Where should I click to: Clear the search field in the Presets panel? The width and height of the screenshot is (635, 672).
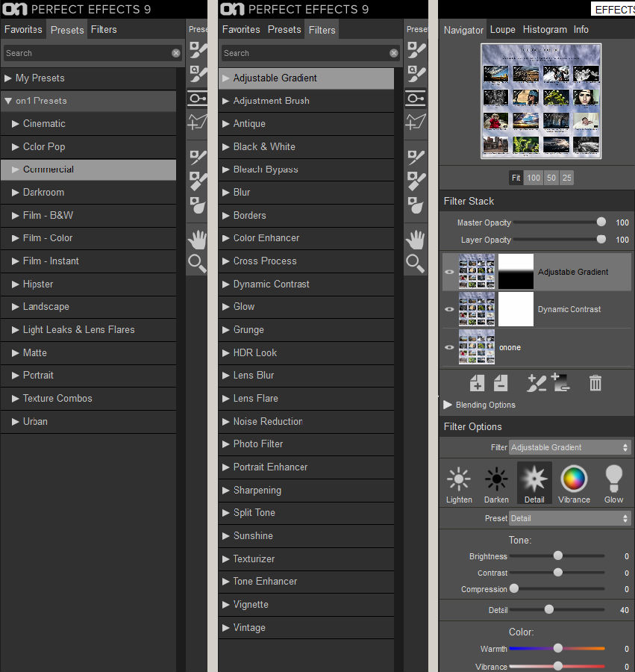176,53
